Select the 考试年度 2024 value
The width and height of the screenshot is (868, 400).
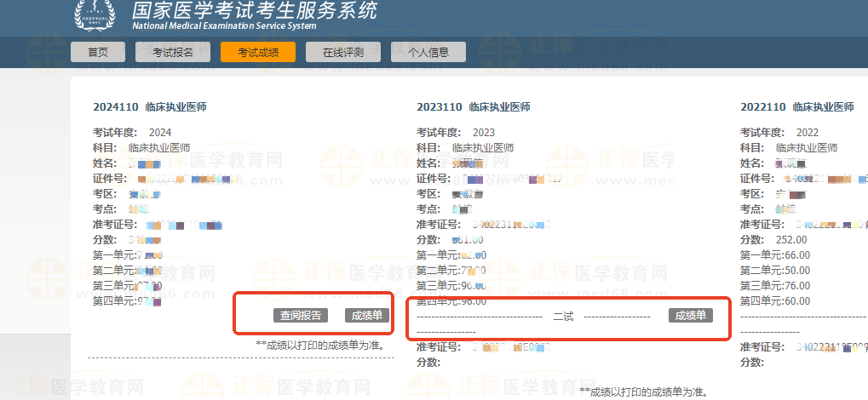pos(159,133)
